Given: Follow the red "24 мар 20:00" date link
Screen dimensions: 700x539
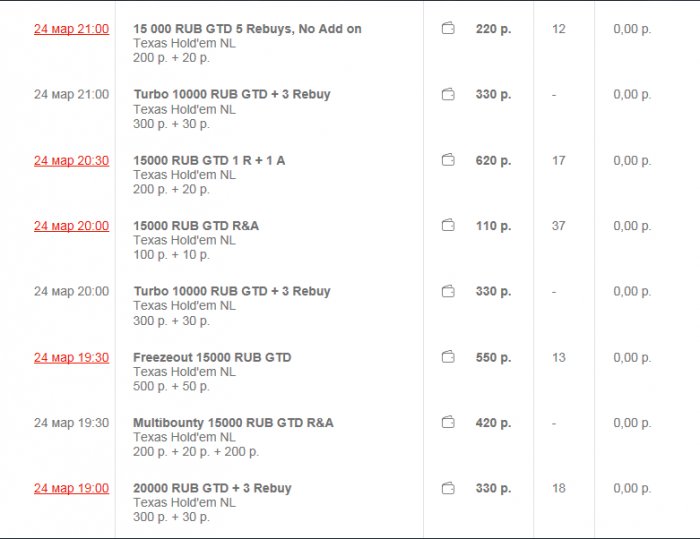Looking at the screenshot, I should tap(71, 226).
